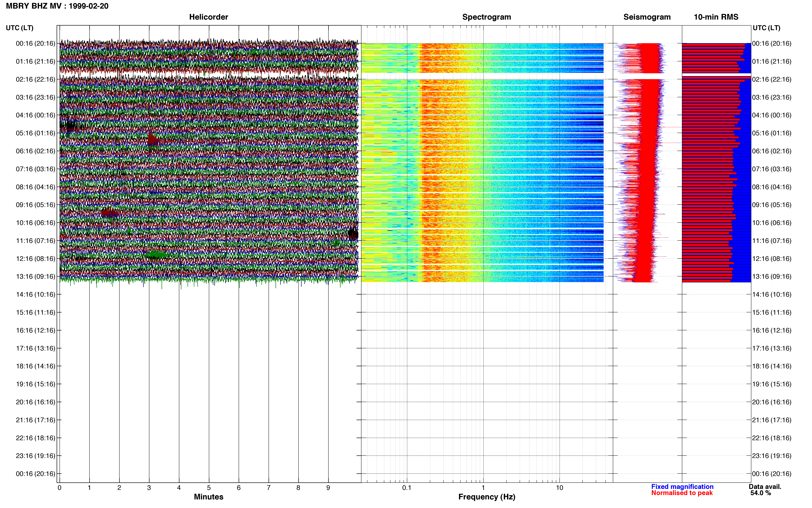This screenshot has width=812, height=508.
Task: Click the right time label 21:16 (17:16)
Action: click(772, 420)
